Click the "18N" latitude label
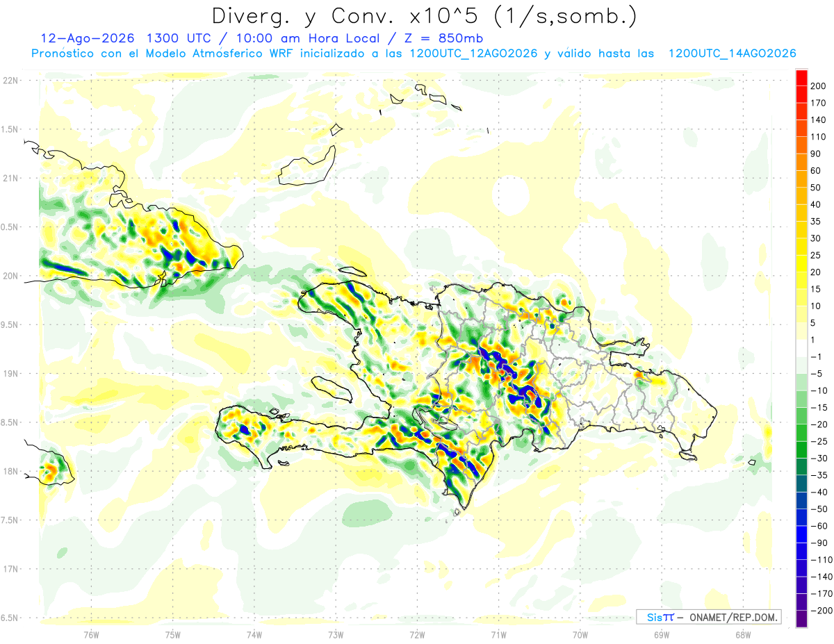Screen dimensions: 834x644 (10, 471)
